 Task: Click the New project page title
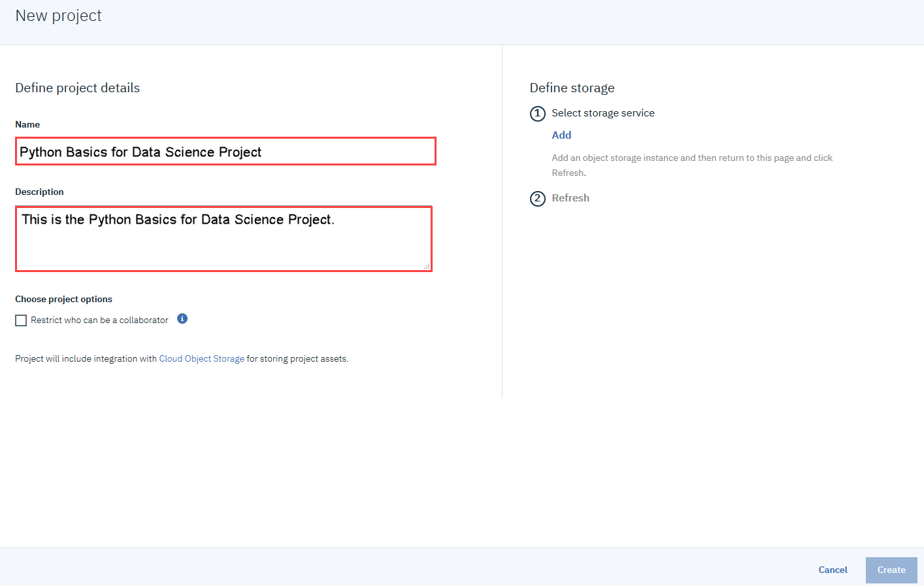point(59,16)
